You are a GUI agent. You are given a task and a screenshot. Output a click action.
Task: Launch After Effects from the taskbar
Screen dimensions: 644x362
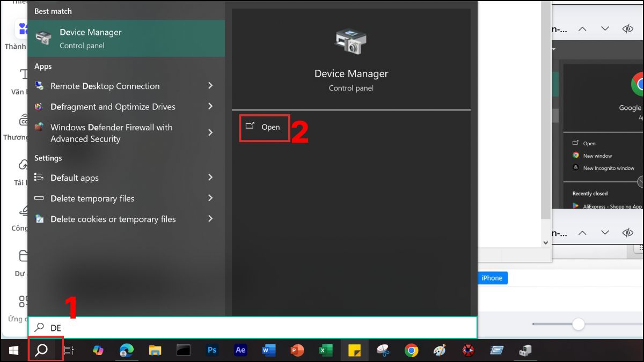tap(240, 350)
